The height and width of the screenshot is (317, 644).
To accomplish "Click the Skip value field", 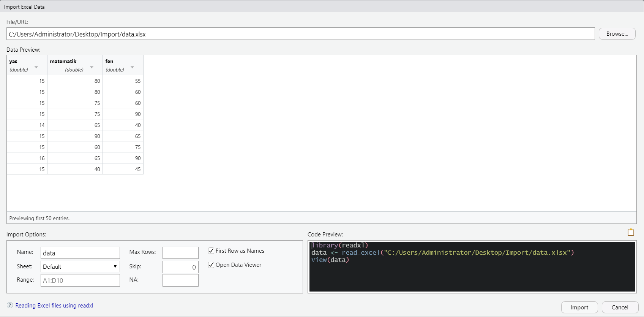I will click(x=180, y=267).
